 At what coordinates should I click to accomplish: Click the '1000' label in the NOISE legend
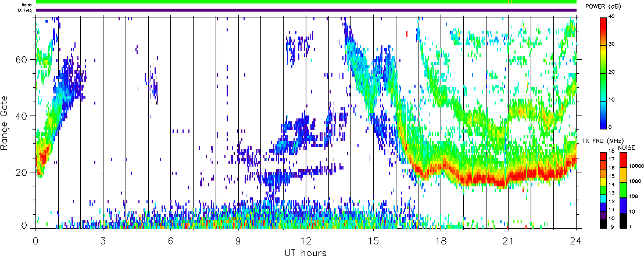pyautogui.click(x=635, y=181)
